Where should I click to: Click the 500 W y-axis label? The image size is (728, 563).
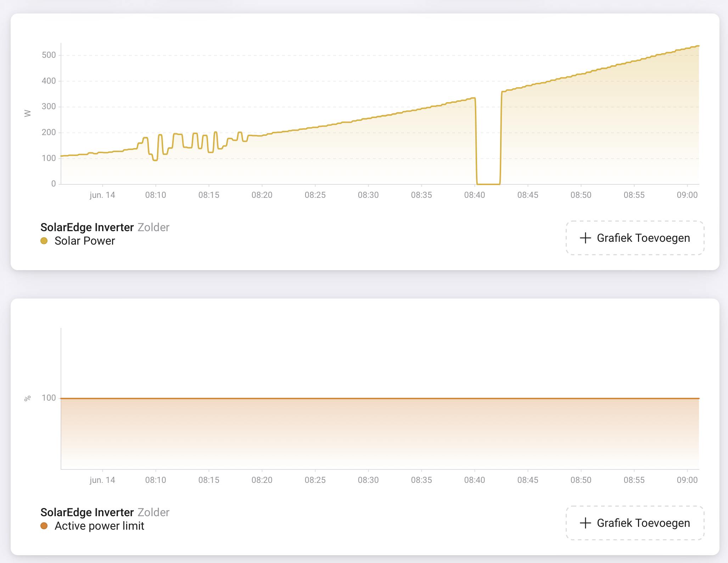pos(49,55)
